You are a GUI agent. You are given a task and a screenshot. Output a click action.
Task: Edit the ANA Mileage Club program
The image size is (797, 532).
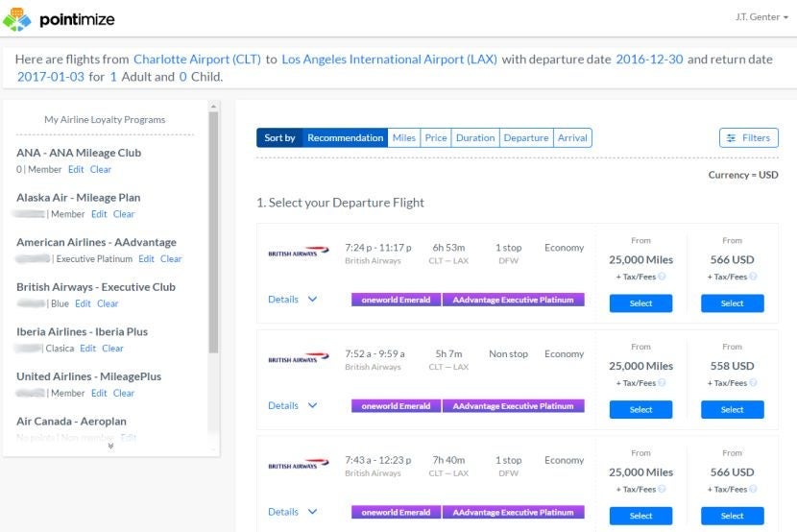pos(76,170)
